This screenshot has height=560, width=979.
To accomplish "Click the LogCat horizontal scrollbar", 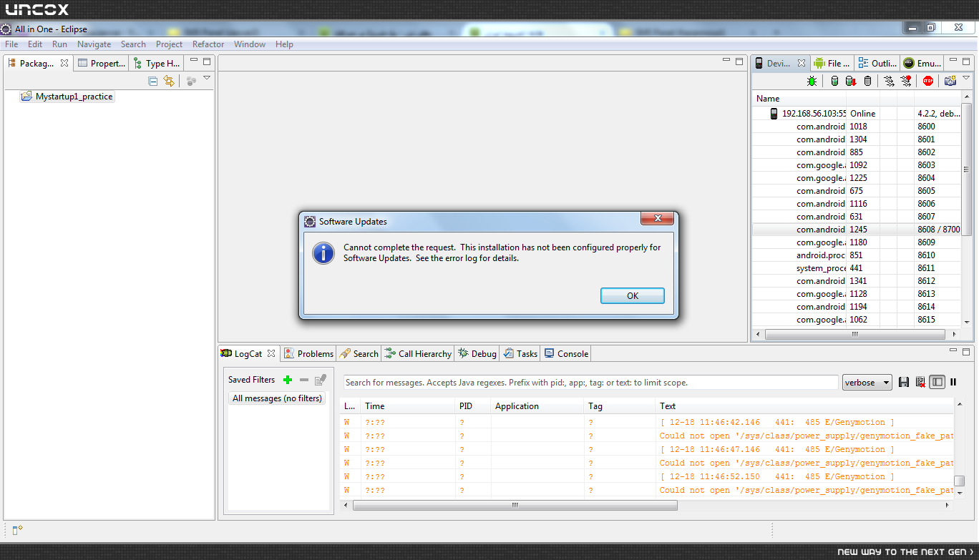I will click(x=515, y=505).
